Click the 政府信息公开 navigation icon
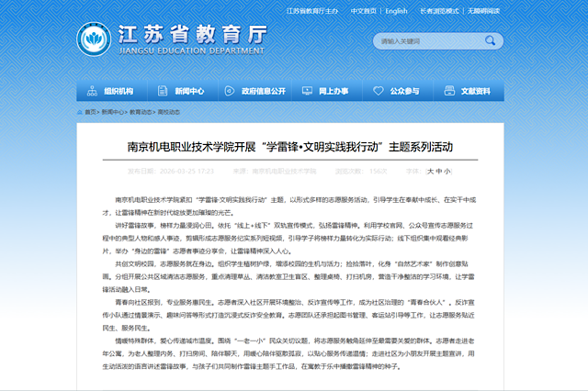The width and height of the screenshot is (588, 391). pos(232,92)
